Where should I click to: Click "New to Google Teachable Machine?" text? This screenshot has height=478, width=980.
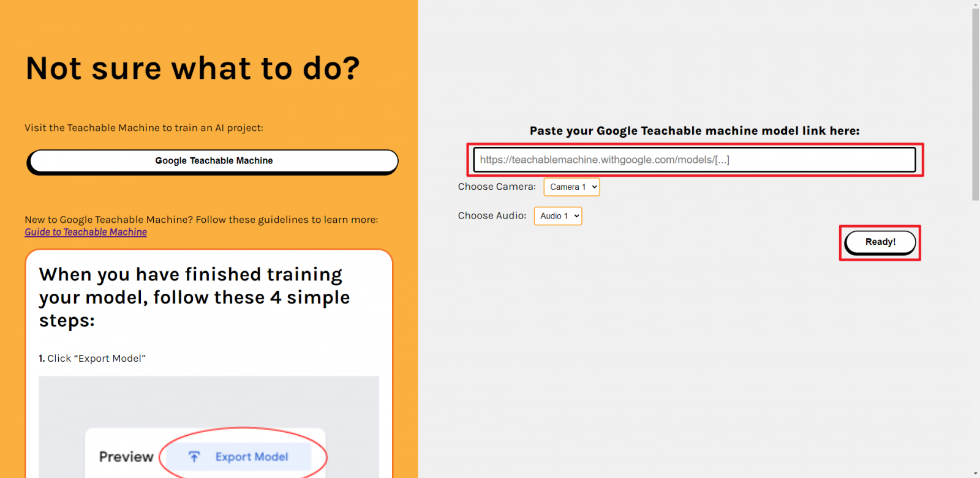click(x=202, y=220)
